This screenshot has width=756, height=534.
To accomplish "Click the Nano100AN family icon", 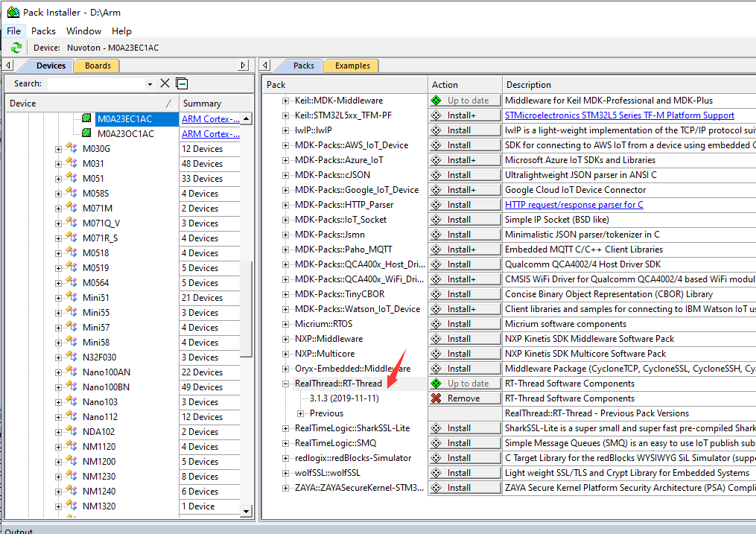I will (72, 372).
